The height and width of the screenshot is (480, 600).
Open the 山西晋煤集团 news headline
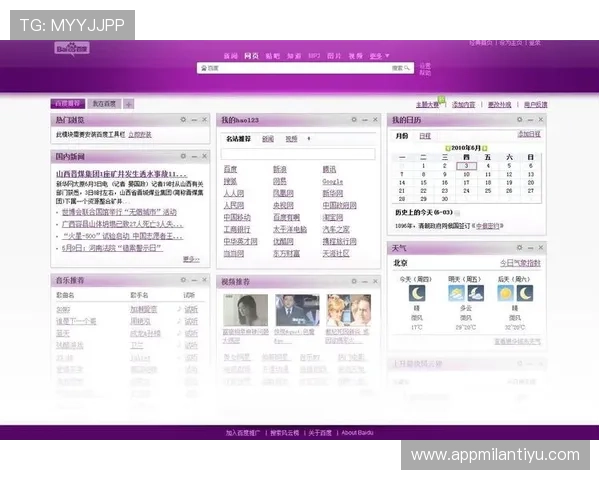pyautogui.click(x=122, y=174)
